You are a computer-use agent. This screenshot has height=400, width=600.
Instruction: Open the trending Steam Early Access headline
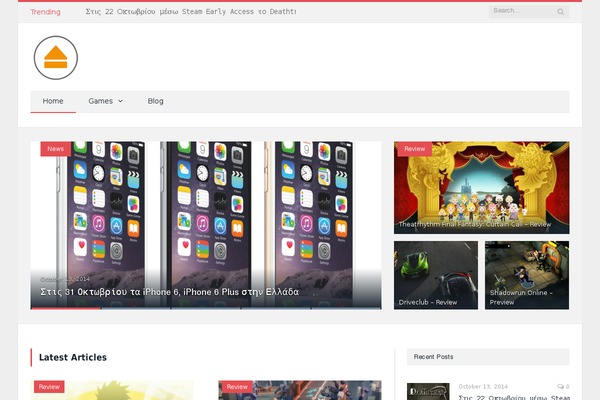(x=191, y=12)
